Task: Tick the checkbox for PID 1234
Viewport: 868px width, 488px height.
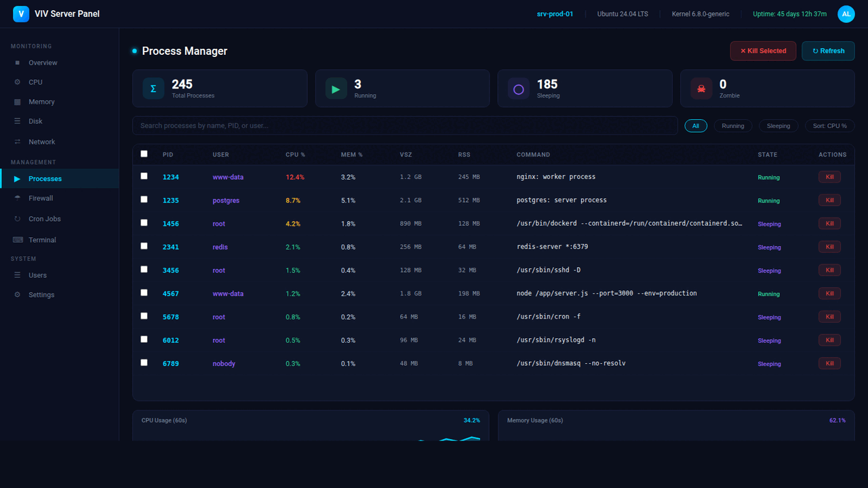Action: click(144, 176)
